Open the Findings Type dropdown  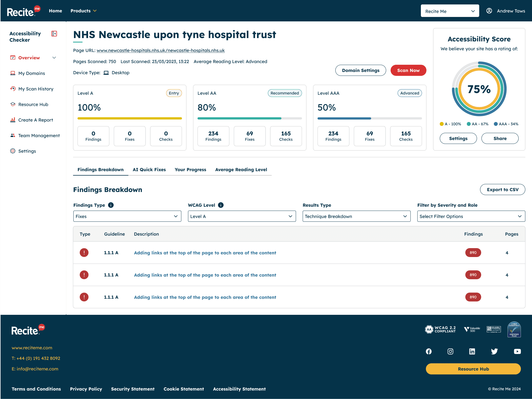click(x=127, y=216)
